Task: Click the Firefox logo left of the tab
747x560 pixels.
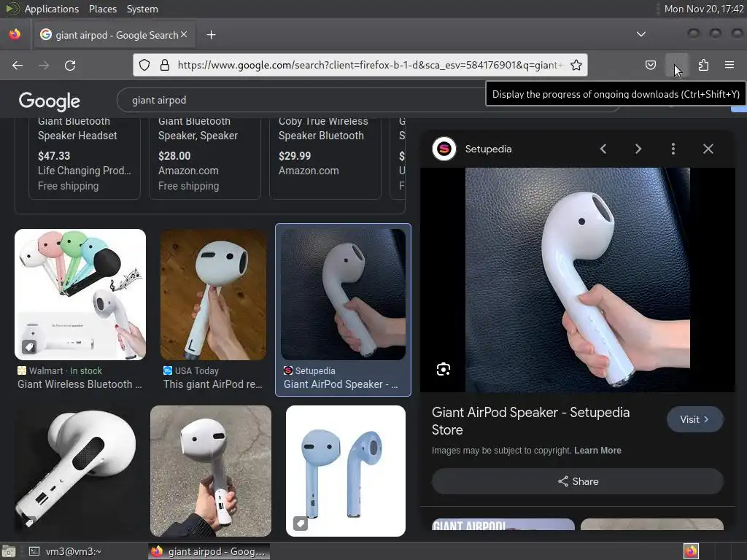Action: click(15, 34)
